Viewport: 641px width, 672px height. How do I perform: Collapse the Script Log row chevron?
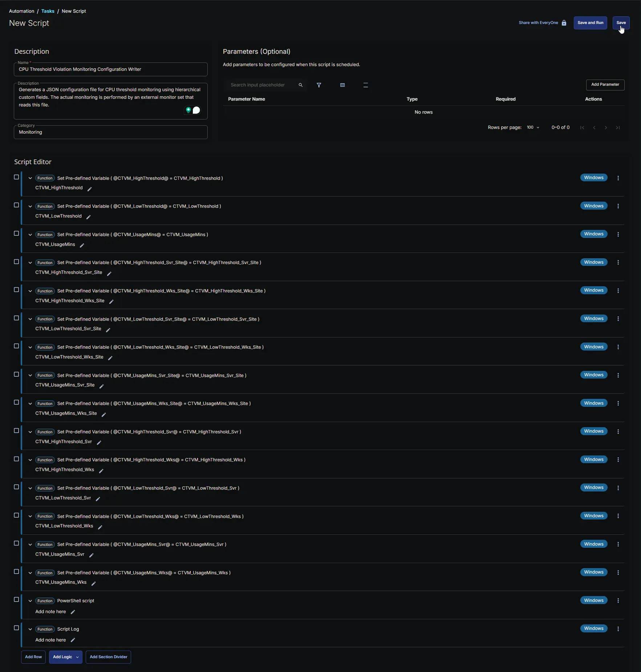tap(30, 629)
